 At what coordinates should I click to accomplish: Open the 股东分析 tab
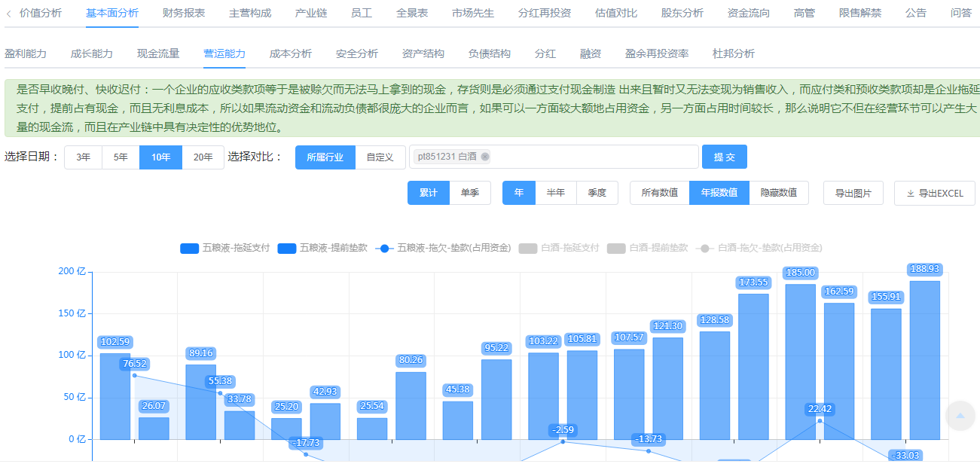(682, 13)
